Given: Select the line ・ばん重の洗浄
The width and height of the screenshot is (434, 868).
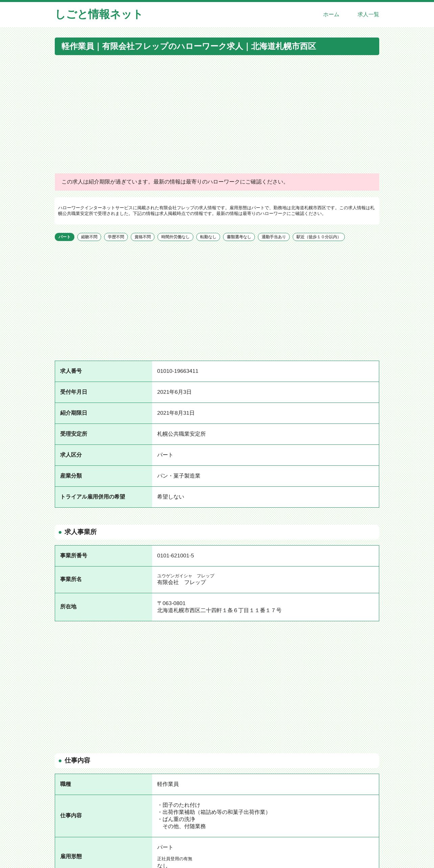Looking at the screenshot, I should click(x=176, y=819).
